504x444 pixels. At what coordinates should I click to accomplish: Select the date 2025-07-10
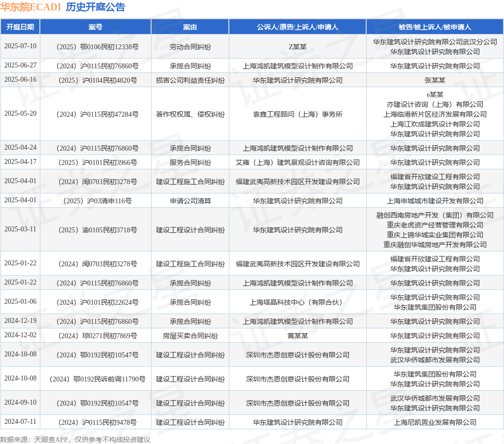tap(20, 46)
